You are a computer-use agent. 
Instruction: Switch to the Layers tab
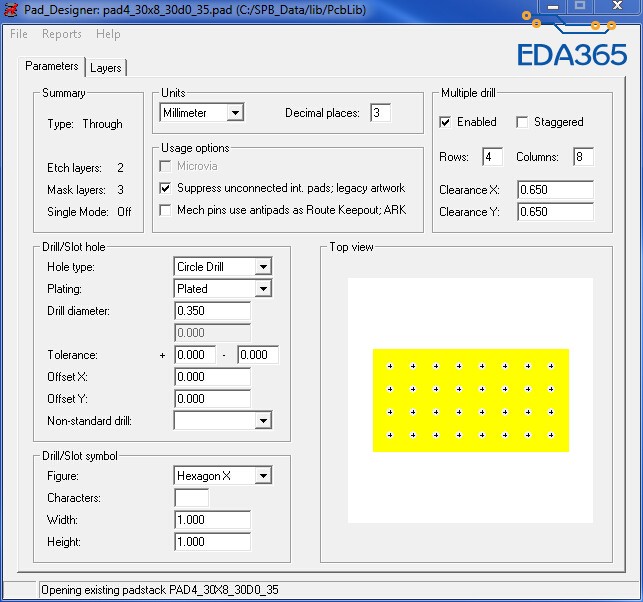click(x=106, y=68)
